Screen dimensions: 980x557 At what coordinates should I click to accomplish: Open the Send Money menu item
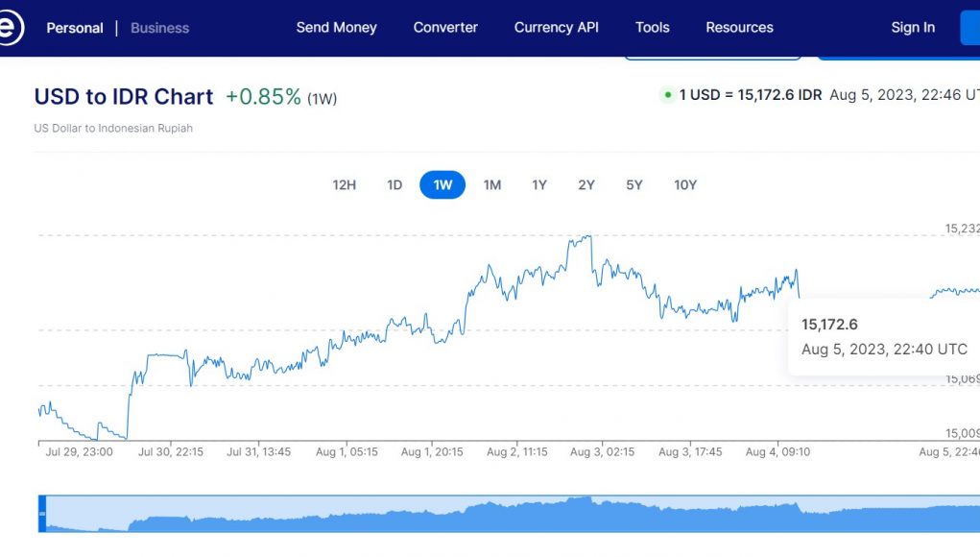[336, 27]
